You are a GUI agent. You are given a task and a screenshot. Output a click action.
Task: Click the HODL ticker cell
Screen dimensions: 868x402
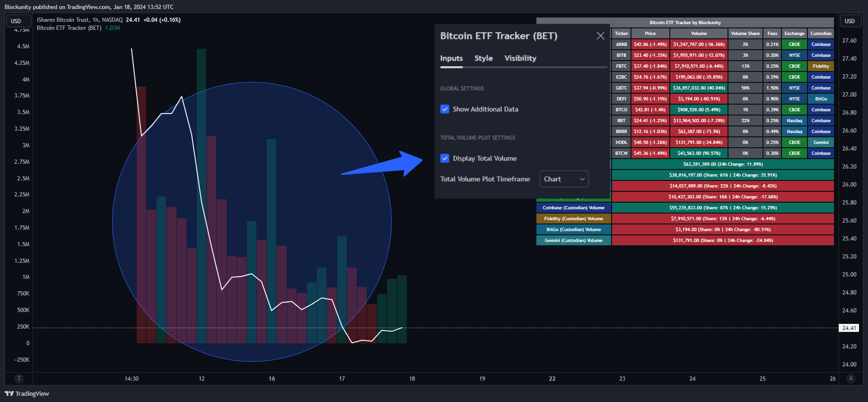622,143
